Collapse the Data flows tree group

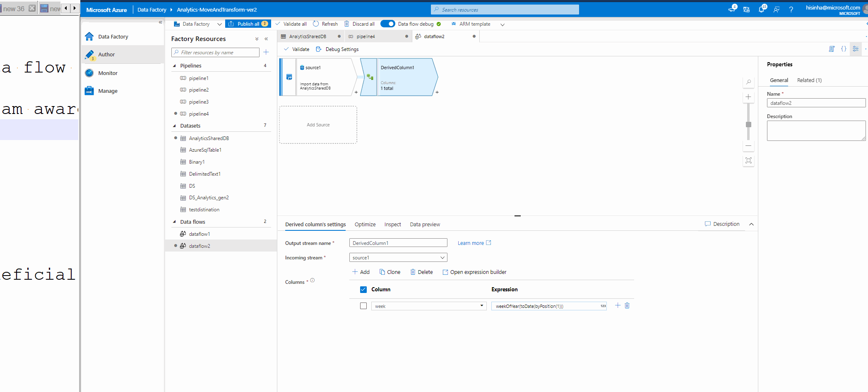(174, 222)
